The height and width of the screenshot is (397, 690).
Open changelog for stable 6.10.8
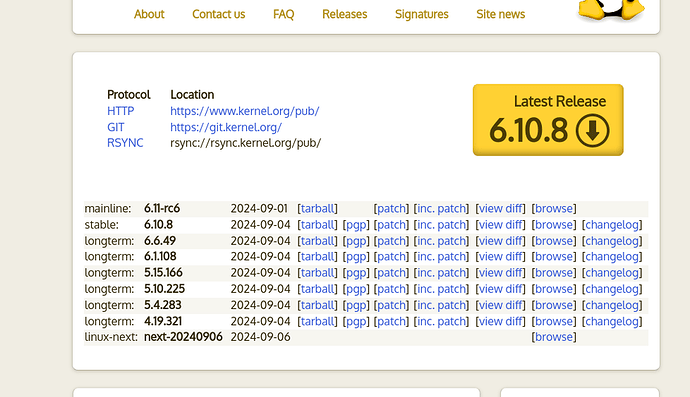pyautogui.click(x=612, y=224)
